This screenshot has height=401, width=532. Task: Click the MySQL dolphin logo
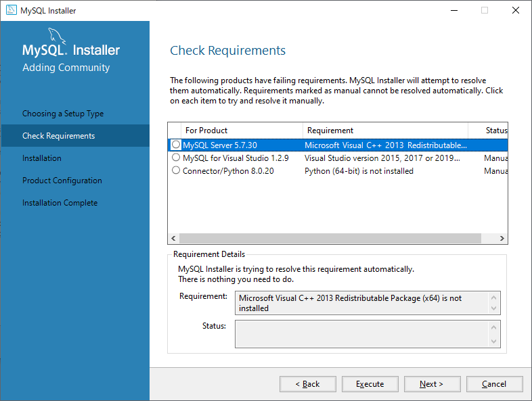(56, 36)
